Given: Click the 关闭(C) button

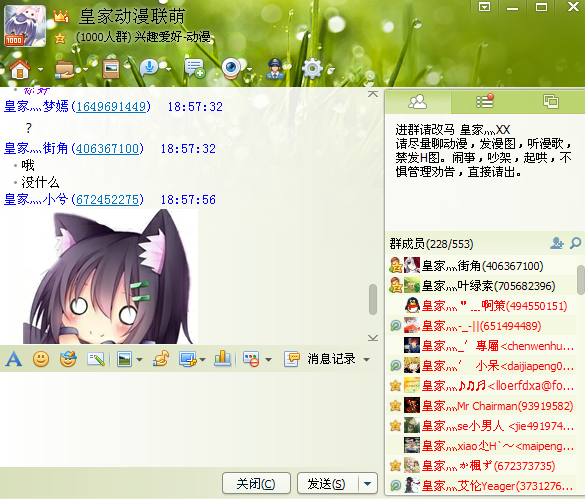Looking at the screenshot, I should (x=256, y=484).
